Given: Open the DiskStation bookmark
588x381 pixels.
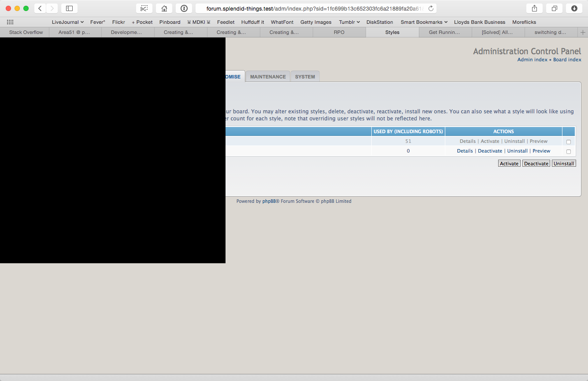Looking at the screenshot, I should (x=380, y=22).
